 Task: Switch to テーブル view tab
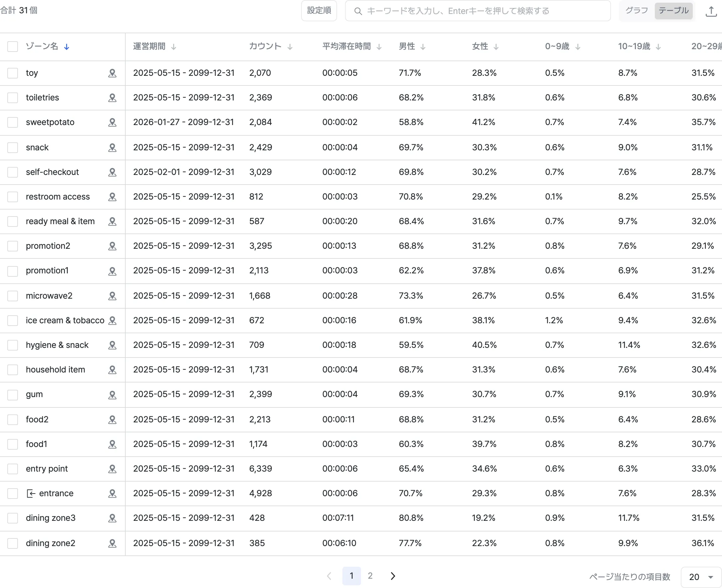[673, 11]
